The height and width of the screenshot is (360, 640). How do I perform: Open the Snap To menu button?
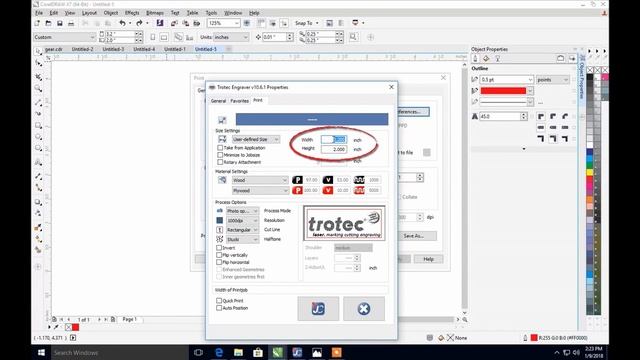click(x=307, y=23)
